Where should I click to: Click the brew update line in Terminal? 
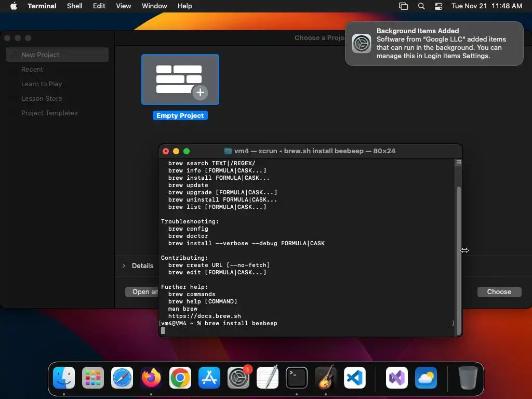[x=188, y=185]
